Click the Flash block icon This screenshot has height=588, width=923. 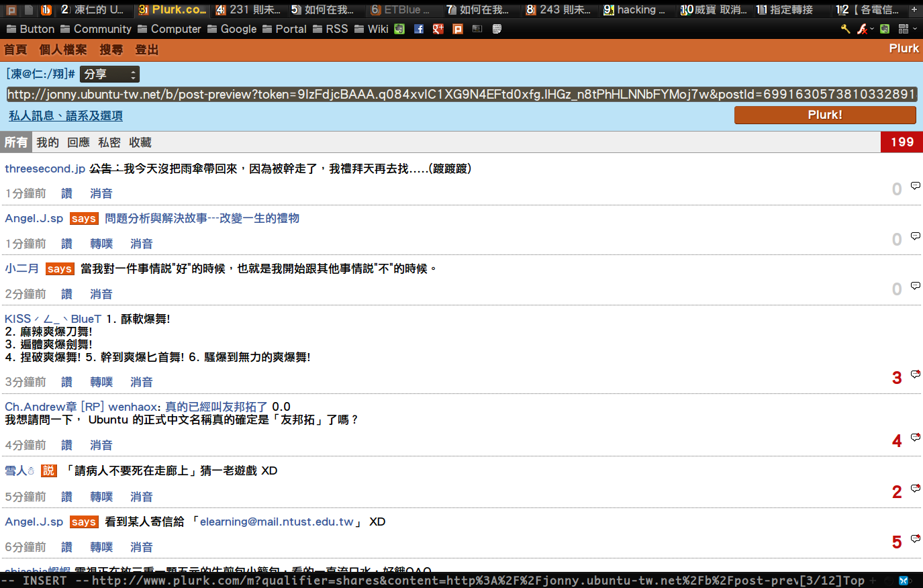[x=862, y=29]
